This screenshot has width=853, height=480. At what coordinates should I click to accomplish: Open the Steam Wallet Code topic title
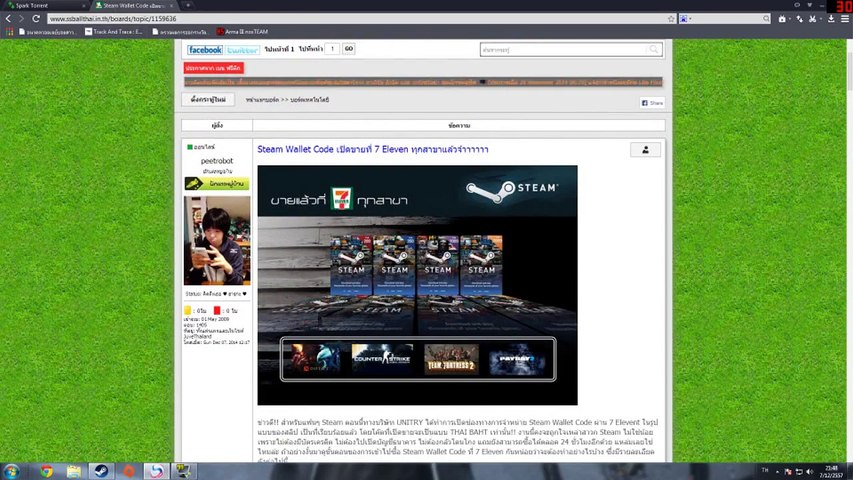[x=373, y=149]
